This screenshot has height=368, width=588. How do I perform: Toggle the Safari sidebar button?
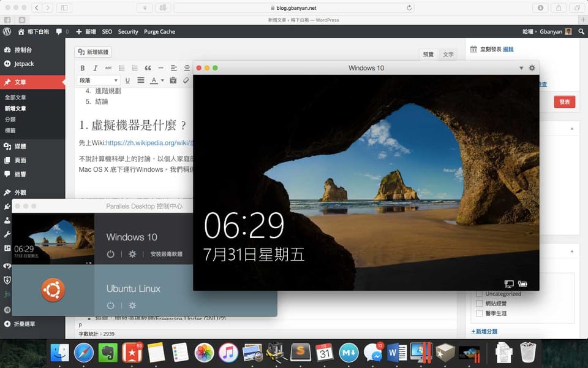point(64,7)
